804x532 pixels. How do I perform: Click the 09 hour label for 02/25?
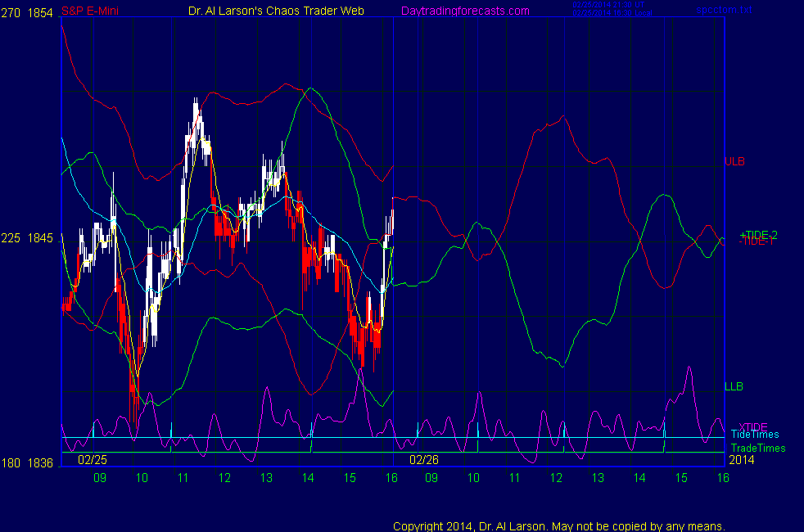point(100,478)
